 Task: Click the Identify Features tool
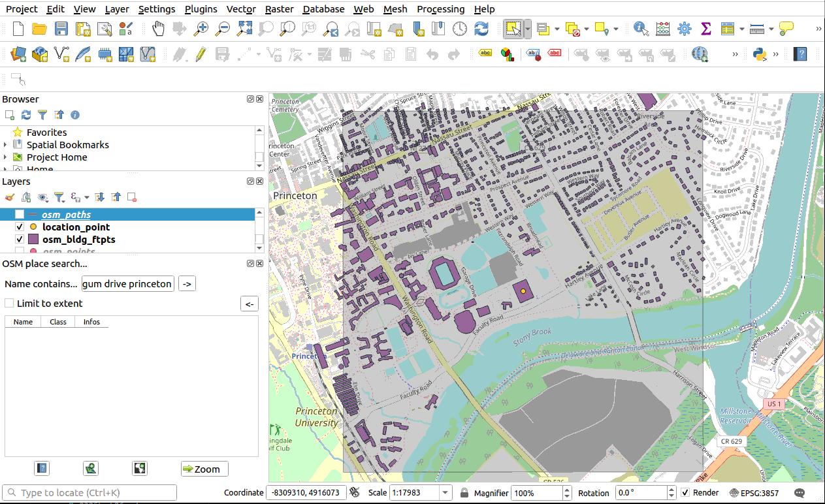coord(641,29)
